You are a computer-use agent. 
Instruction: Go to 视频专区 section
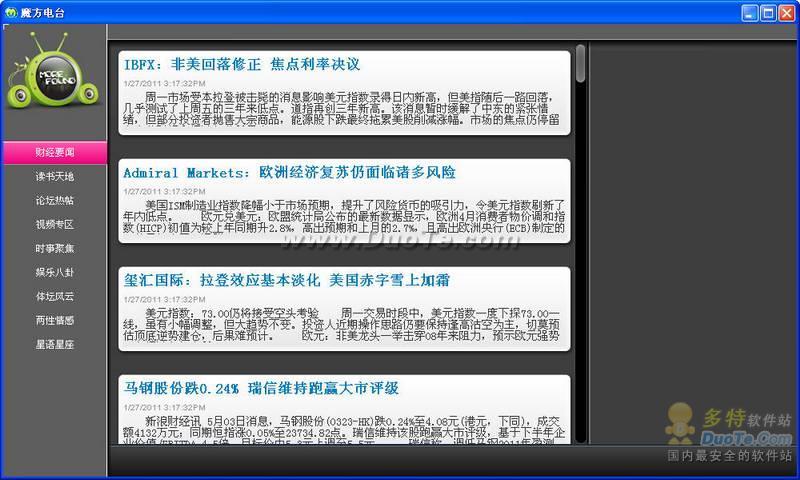click(x=54, y=224)
